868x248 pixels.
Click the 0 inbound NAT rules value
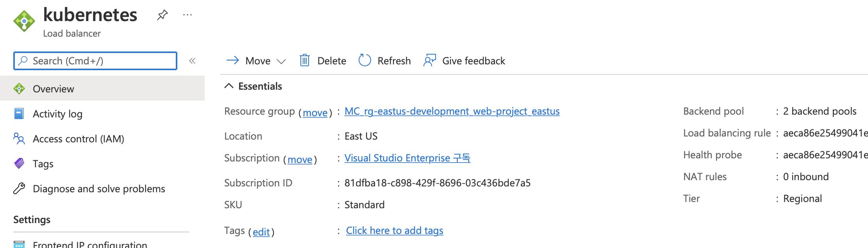pyautogui.click(x=806, y=177)
